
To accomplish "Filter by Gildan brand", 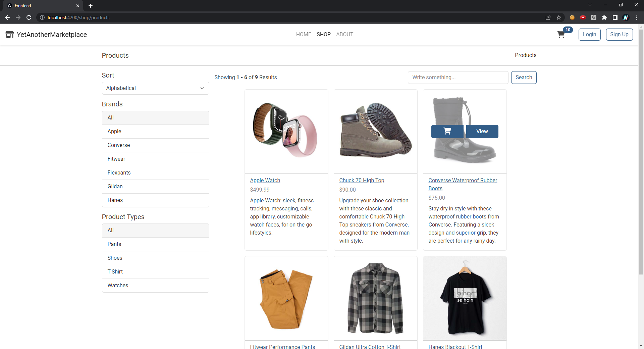I will pos(156,187).
